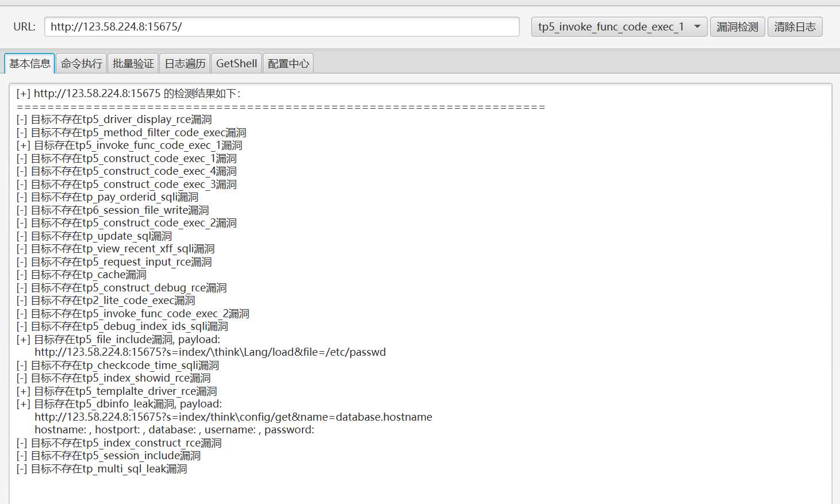This screenshot has width=840, height=504.
Task: Click the tp5_construct_code_exec_4 result line
Action: pyautogui.click(x=126, y=171)
